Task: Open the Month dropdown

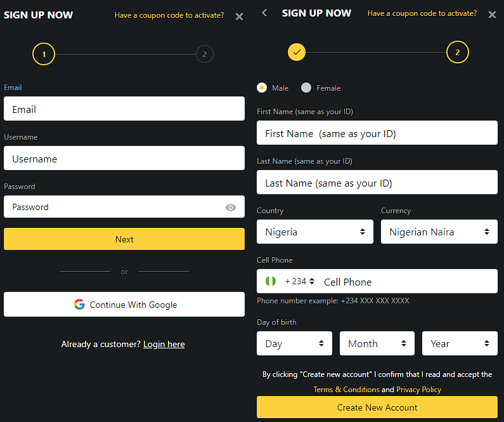Action: click(377, 344)
